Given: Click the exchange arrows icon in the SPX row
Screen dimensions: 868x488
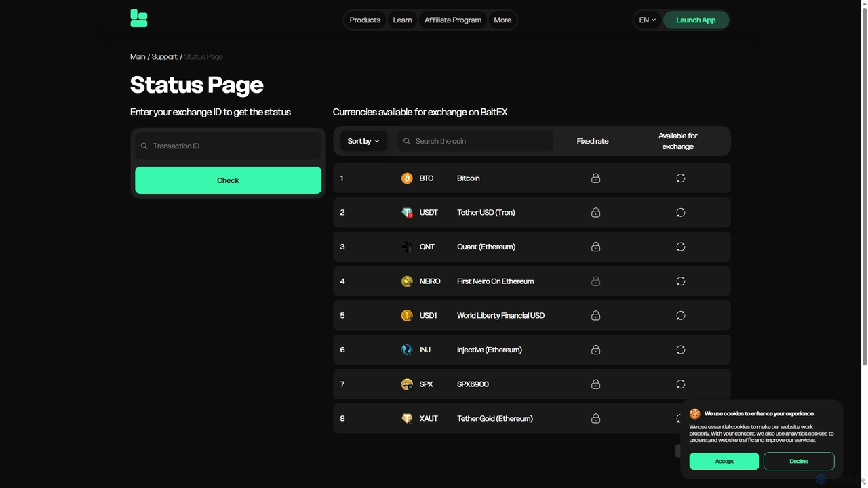Looking at the screenshot, I should (681, 384).
